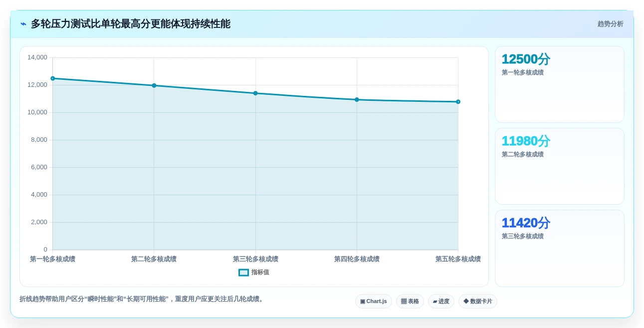The image size is (644, 328).
Task: Click the 10,000 y-axis tick label
Action: (37, 112)
